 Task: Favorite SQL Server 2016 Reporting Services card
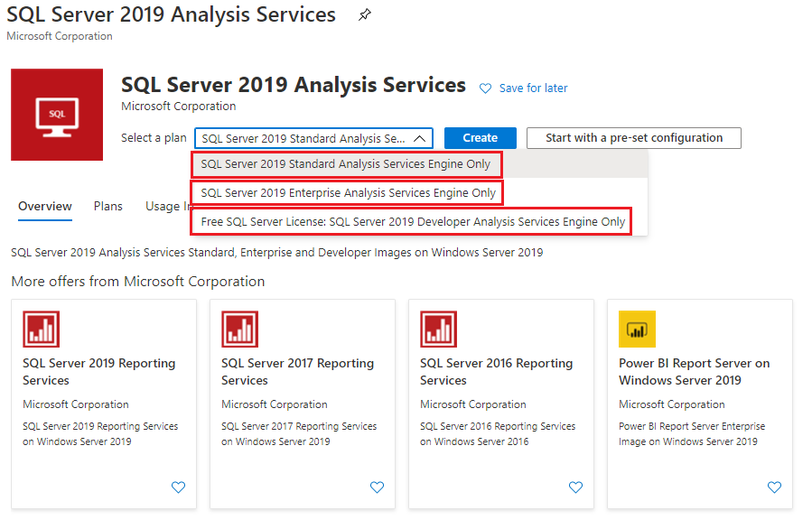[x=576, y=487]
